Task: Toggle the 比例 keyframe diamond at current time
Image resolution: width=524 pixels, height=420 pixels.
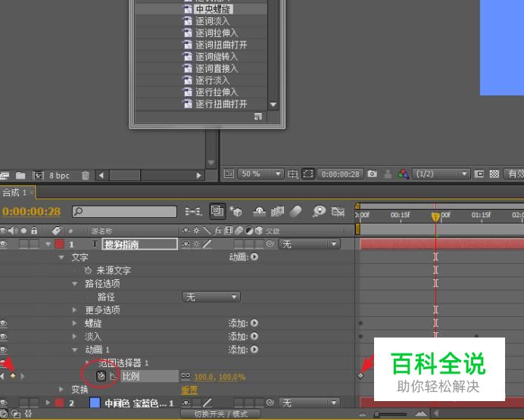Action: coord(13,376)
